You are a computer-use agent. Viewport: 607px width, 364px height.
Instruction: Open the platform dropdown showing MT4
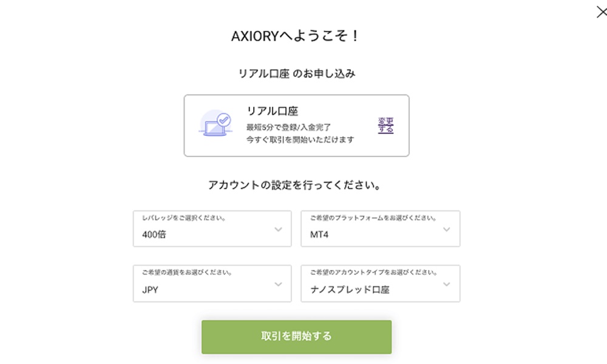[x=381, y=229]
